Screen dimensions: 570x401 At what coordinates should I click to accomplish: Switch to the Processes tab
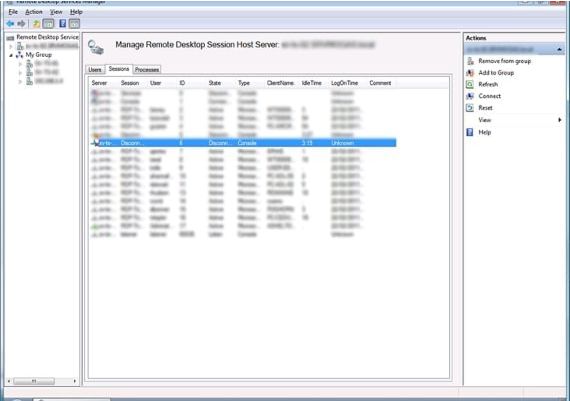click(x=147, y=69)
